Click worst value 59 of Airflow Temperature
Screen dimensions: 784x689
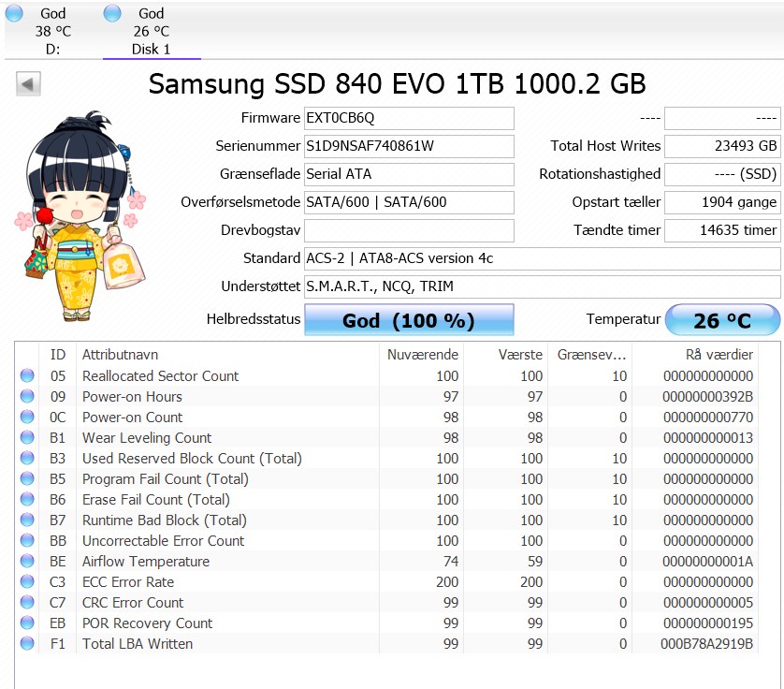[535, 562]
